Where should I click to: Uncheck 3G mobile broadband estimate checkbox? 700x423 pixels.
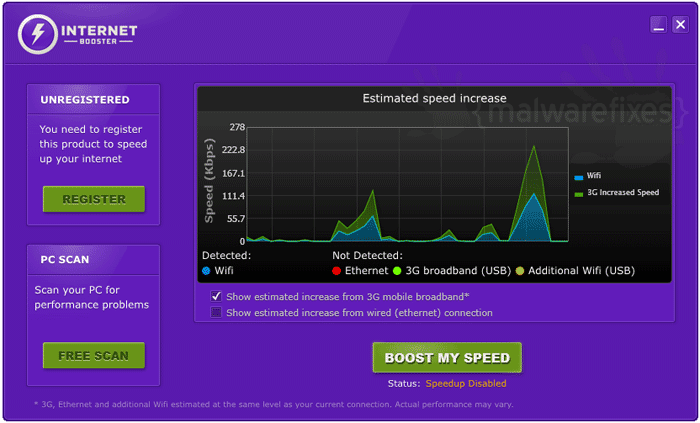pos(216,296)
